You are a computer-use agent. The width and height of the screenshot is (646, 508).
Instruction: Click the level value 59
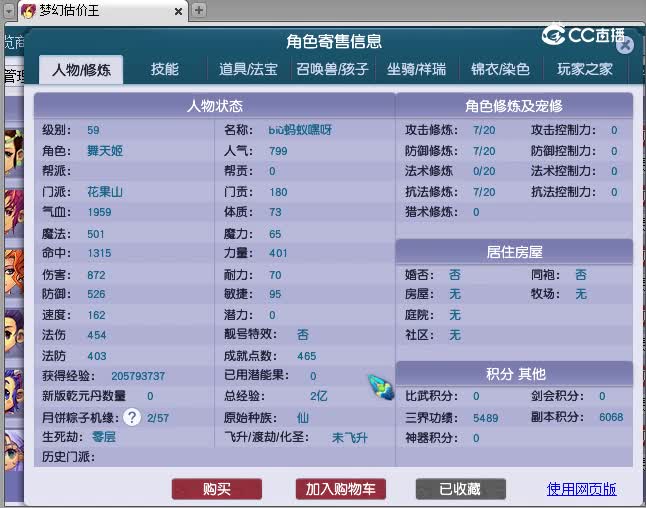tap(93, 130)
